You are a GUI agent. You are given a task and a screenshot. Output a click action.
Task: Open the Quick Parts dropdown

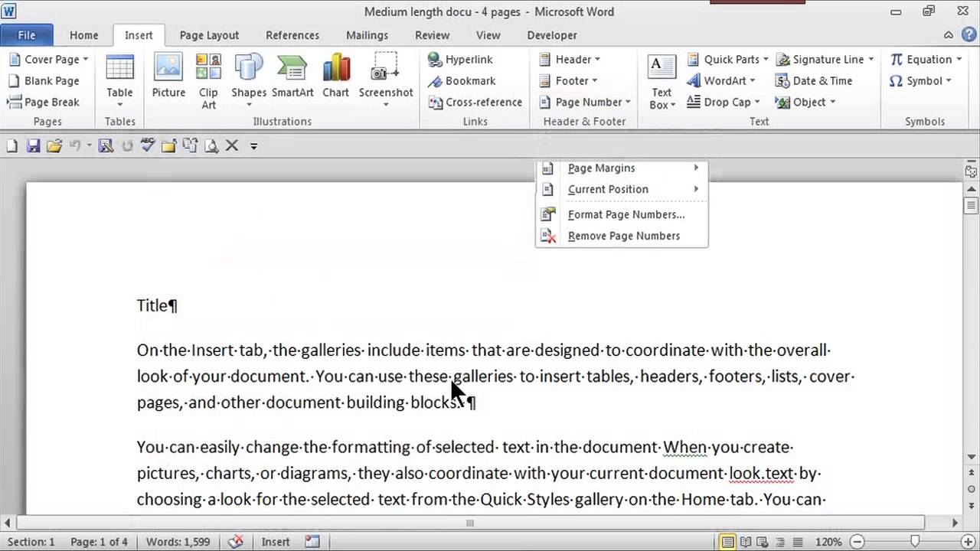pyautogui.click(x=727, y=59)
